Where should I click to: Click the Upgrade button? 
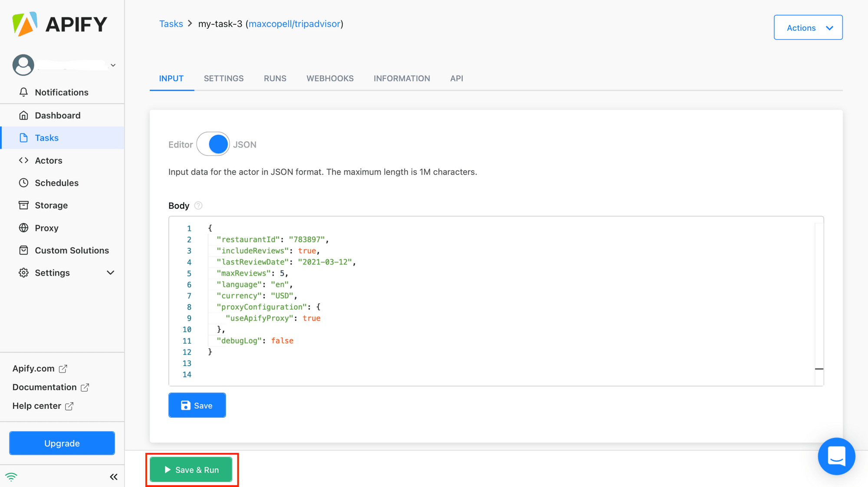click(x=62, y=443)
